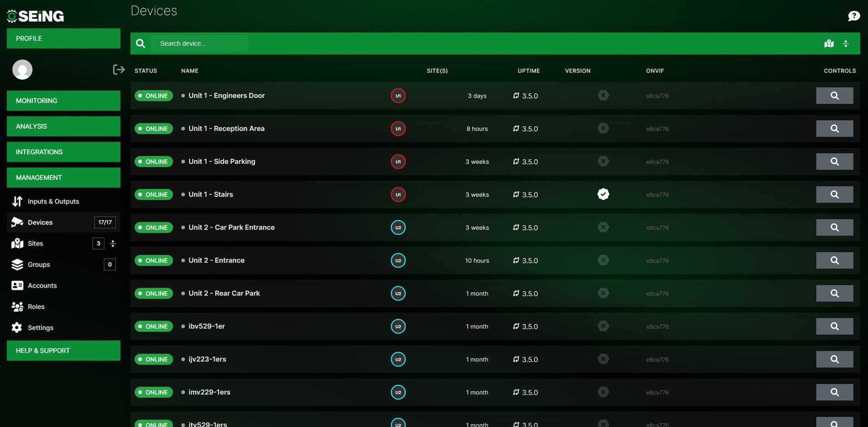868x427 pixels.
Task: Open Accounts in the sidebar
Action: 64,286
